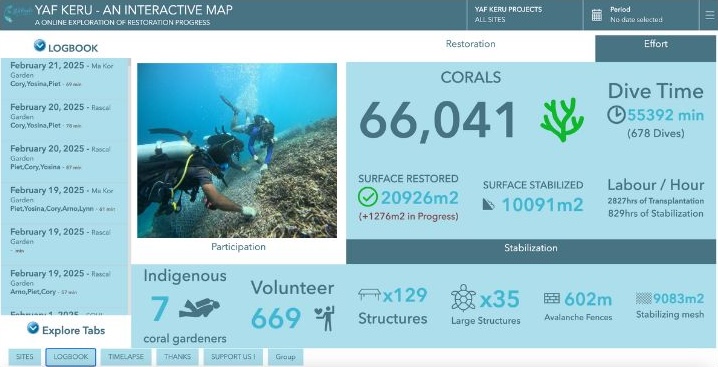Click 829hrs of Stabilization text
The height and width of the screenshot is (367, 718).
click(656, 214)
